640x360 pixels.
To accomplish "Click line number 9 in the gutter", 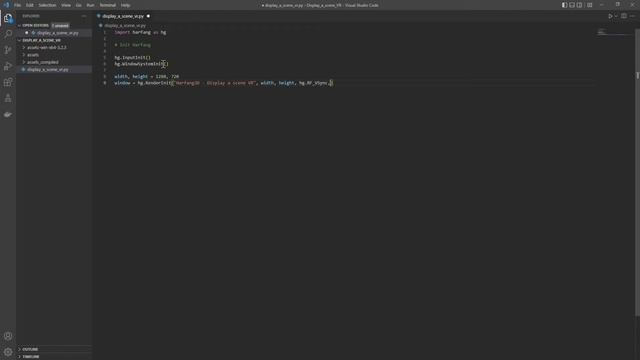I will point(105,83).
